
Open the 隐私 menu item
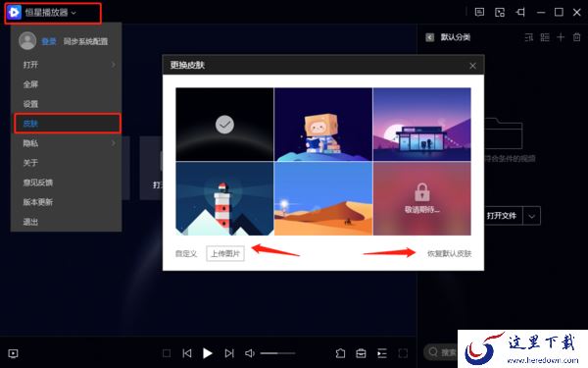pyautogui.click(x=66, y=143)
